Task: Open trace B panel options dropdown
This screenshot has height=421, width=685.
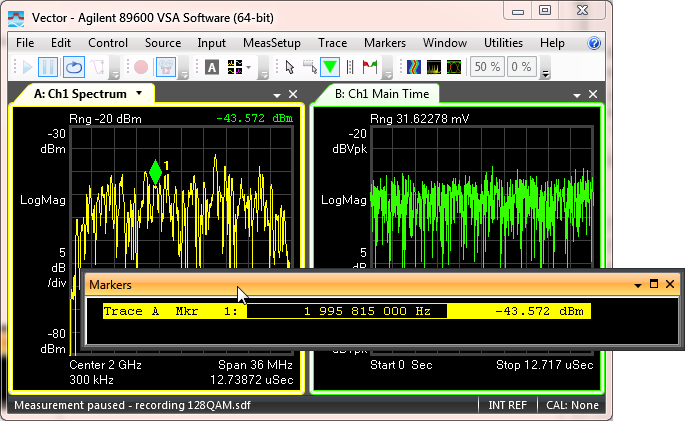Action: pos(577,95)
